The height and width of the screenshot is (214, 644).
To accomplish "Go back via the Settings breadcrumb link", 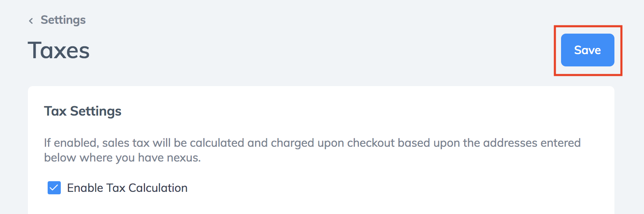I will 63,20.
